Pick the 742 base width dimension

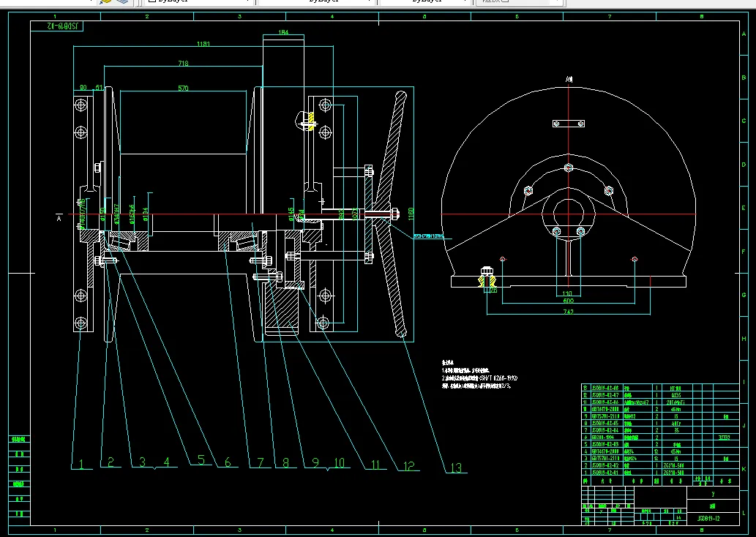(x=567, y=312)
